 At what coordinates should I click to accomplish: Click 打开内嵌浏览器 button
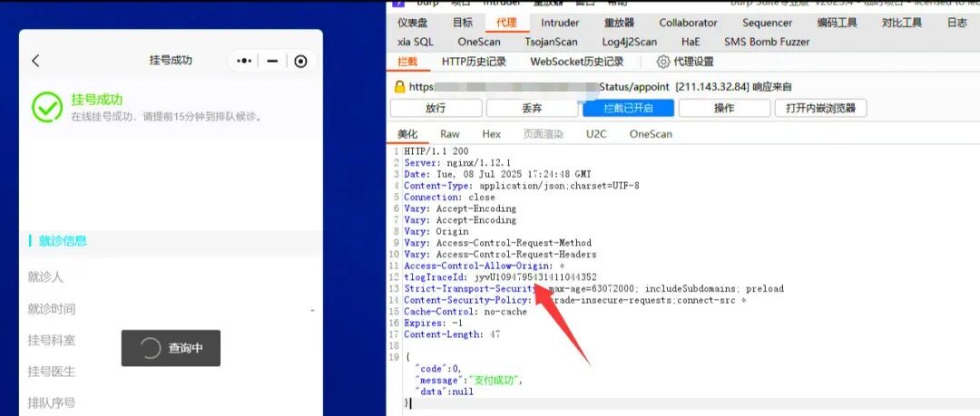point(820,108)
